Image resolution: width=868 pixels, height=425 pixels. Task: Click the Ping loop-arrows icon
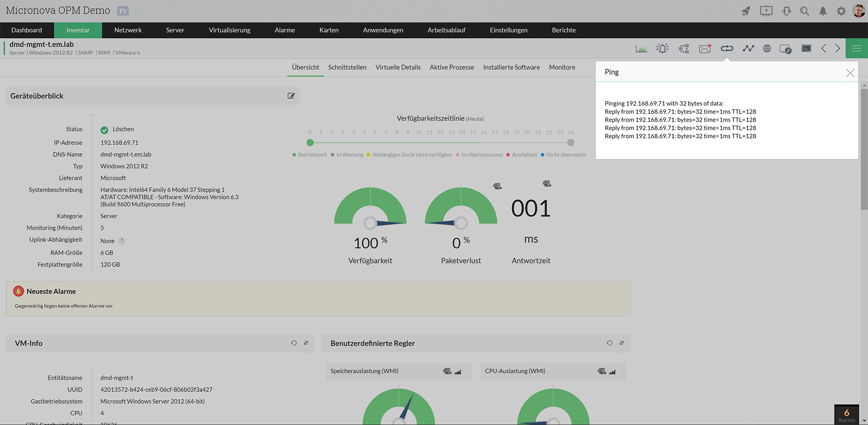click(x=726, y=48)
